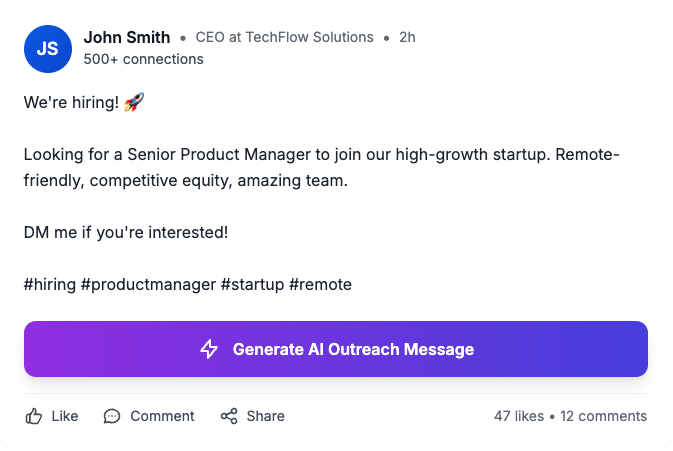View the 12 comments count
Screen dimensions: 673x451
tap(603, 416)
